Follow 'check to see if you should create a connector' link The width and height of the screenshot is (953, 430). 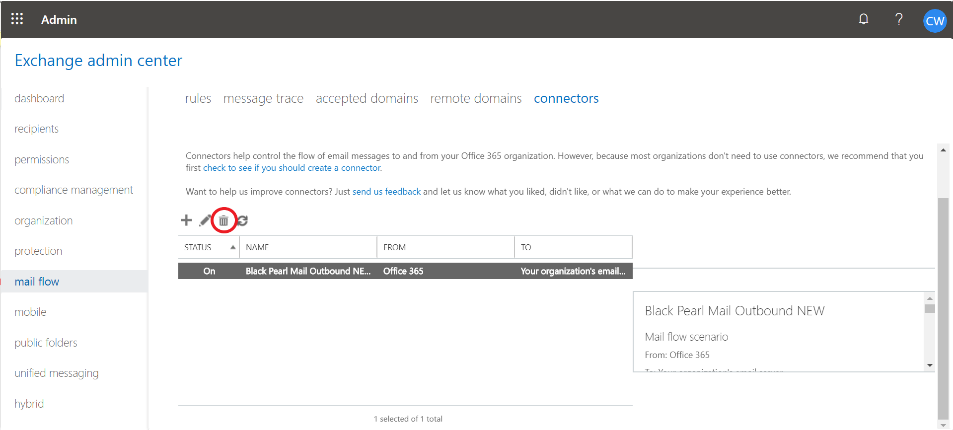(x=292, y=167)
